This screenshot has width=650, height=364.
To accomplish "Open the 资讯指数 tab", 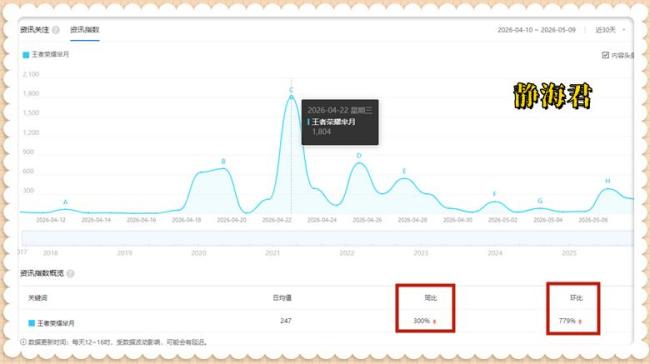I will (x=85, y=30).
